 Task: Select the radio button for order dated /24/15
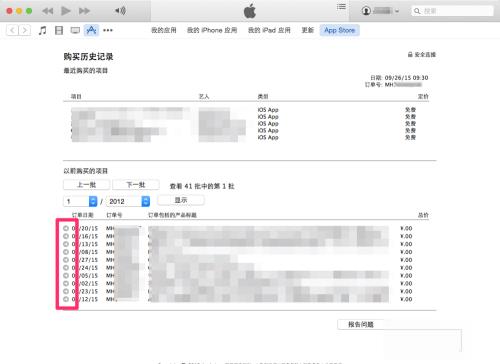(66, 268)
